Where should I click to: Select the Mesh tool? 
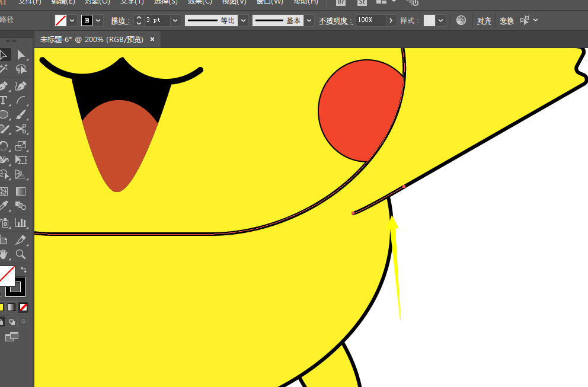[4, 191]
